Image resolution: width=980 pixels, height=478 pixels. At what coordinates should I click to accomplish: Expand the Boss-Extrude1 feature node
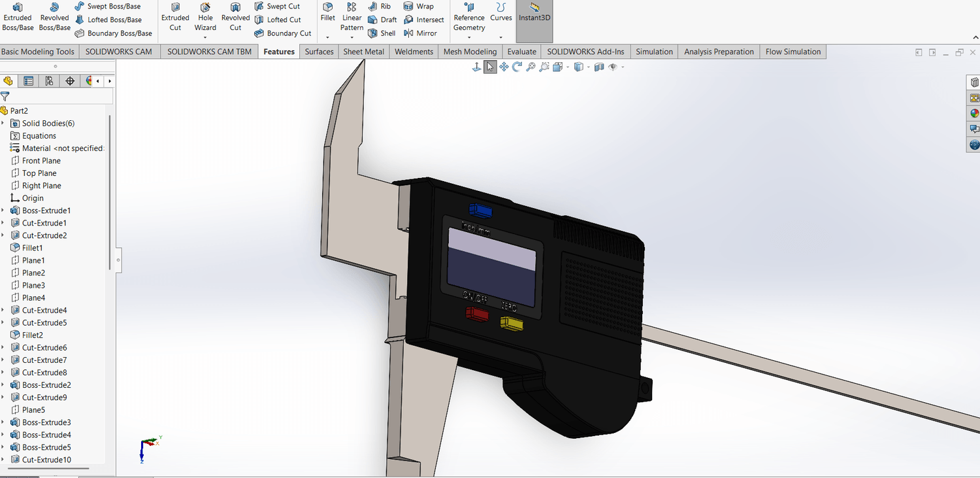pos(3,211)
